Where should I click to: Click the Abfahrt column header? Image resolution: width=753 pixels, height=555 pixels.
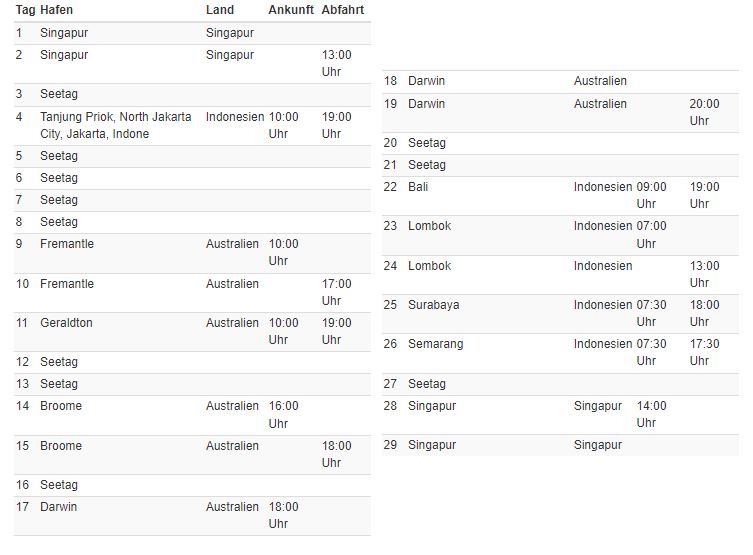tap(343, 10)
